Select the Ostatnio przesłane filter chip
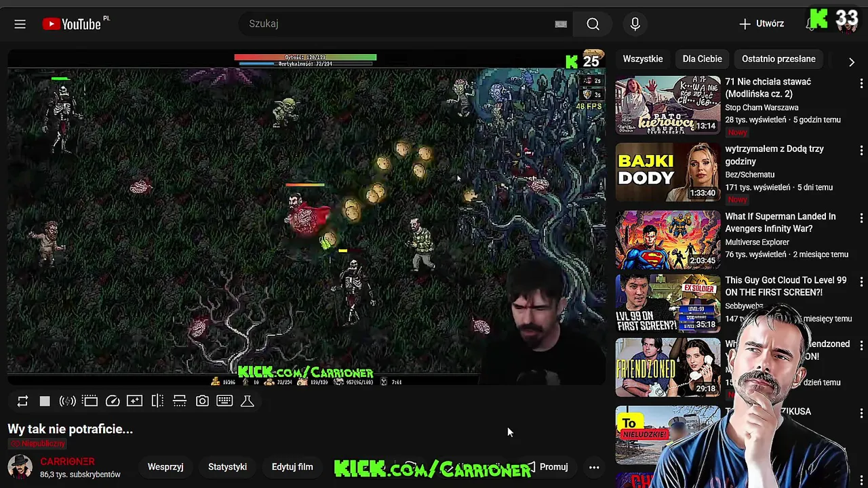The image size is (868, 488). coord(778,59)
